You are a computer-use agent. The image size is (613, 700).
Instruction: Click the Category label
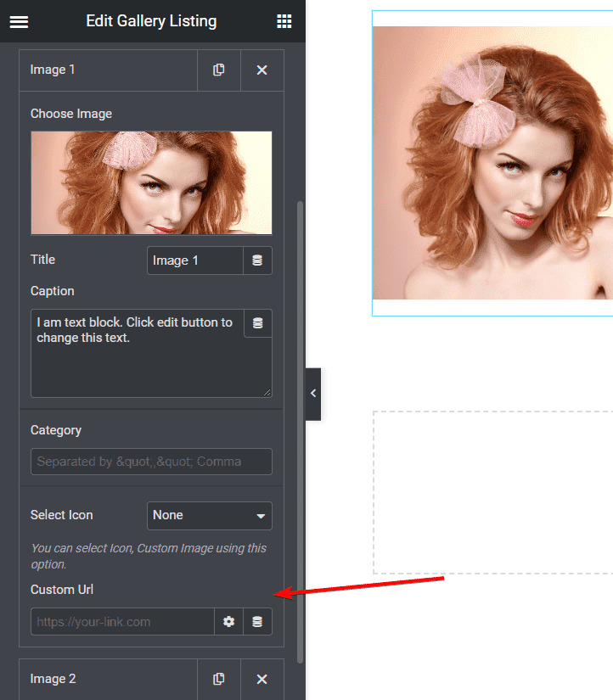[56, 430]
